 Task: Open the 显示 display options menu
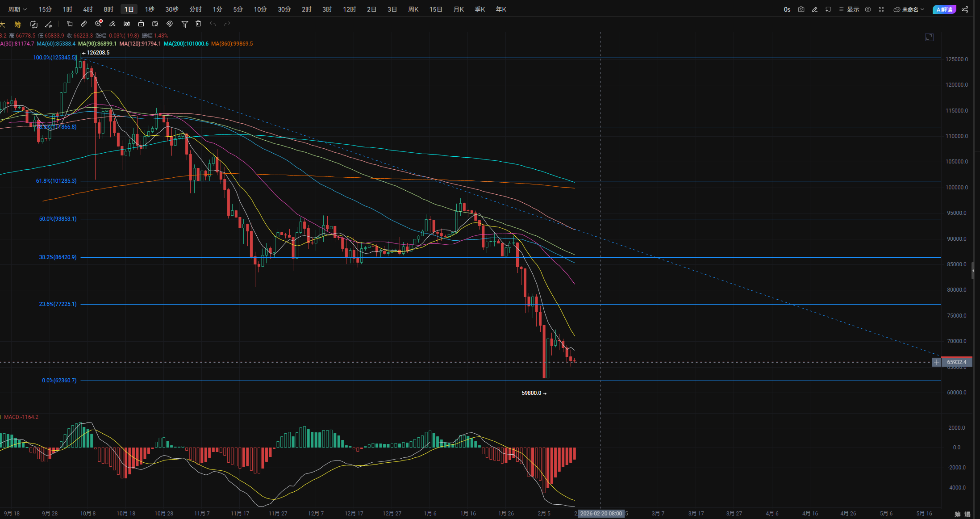849,9
